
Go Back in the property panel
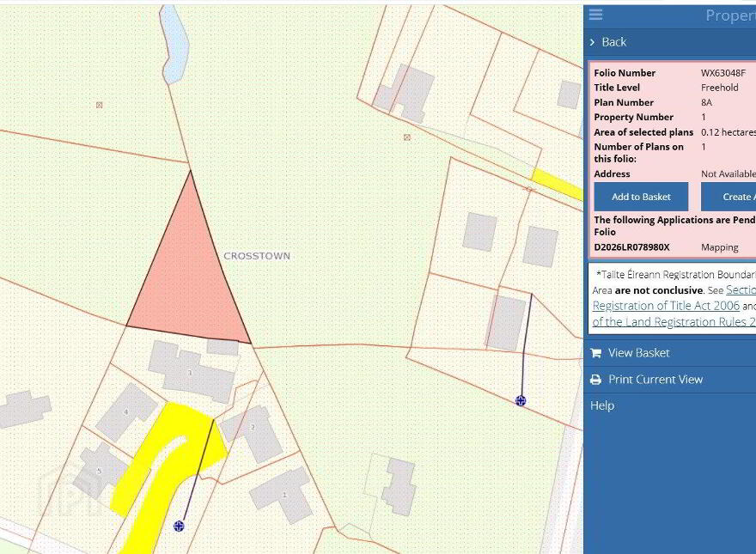pyautogui.click(x=613, y=42)
